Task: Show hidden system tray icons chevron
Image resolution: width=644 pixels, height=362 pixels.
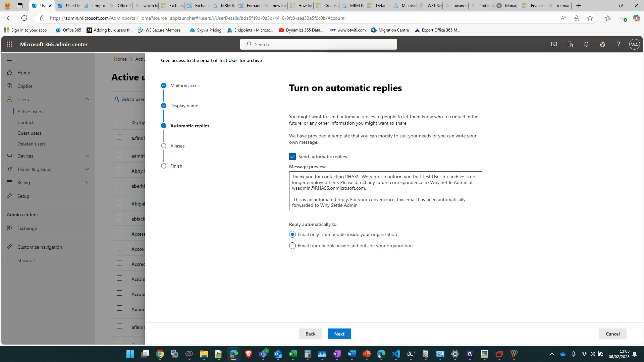Action: pos(552,354)
